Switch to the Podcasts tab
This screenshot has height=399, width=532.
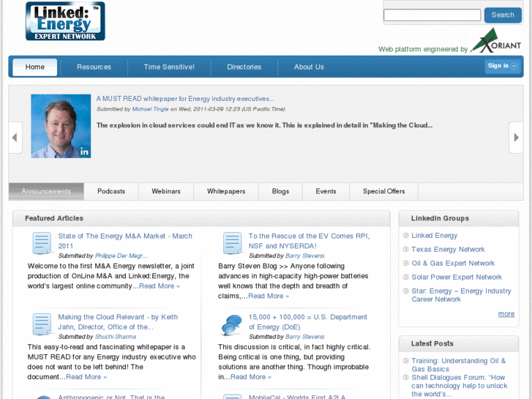point(111,191)
